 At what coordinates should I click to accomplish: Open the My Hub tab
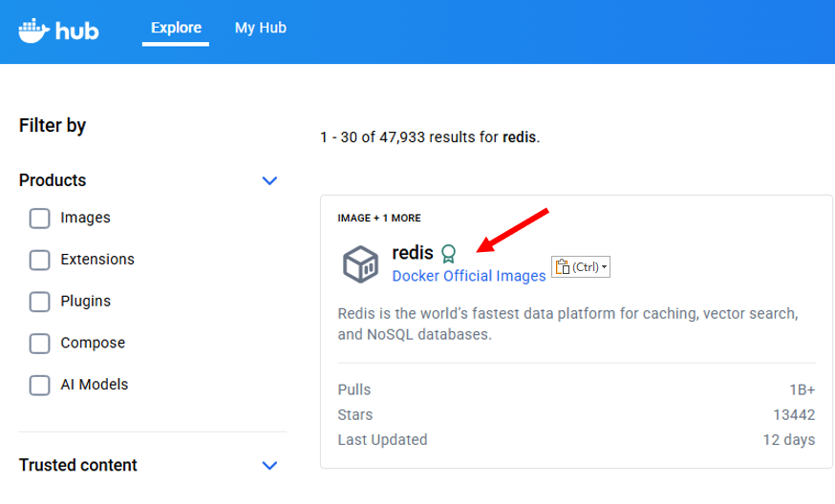261,28
